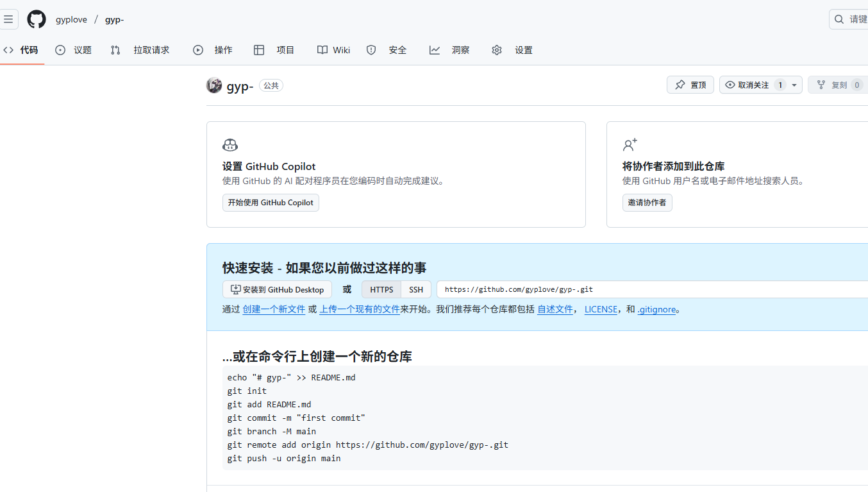Open the gyp- repository breadcrumb link
The height and width of the screenshot is (492, 868).
[x=114, y=19]
